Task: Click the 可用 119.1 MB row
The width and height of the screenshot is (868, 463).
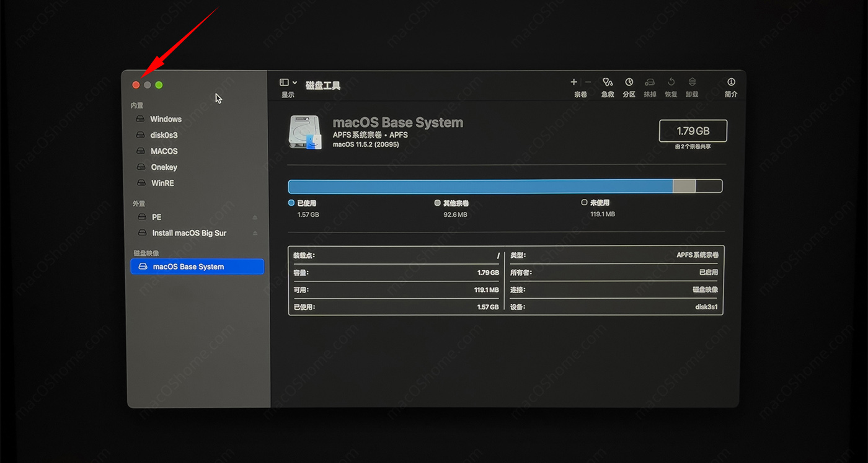Action: (396, 290)
